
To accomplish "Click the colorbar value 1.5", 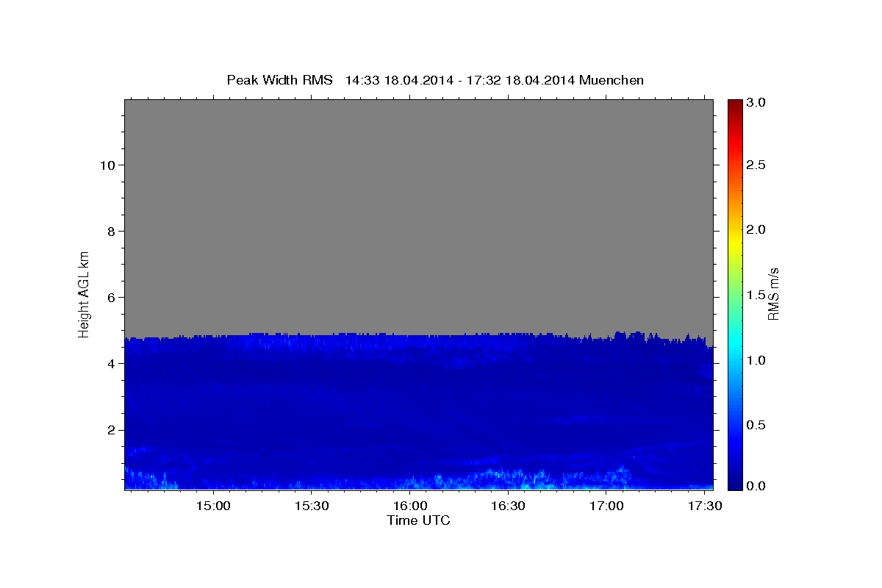I will point(757,295).
